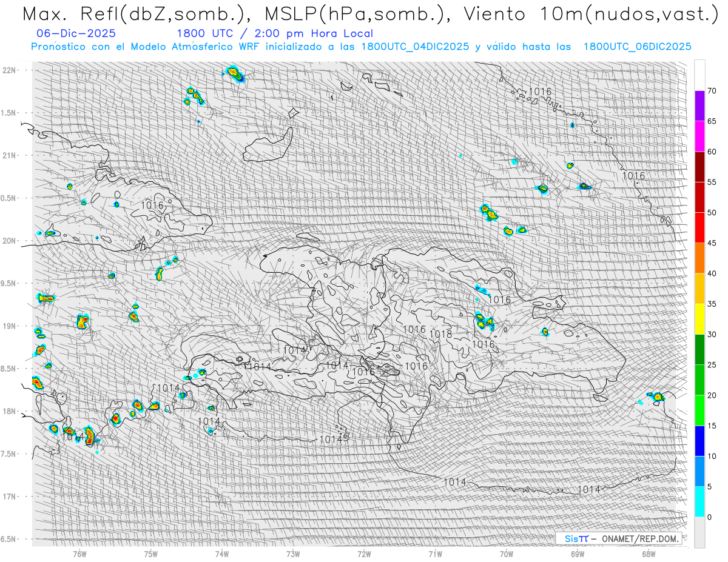The width and height of the screenshot is (728, 562).
Task: Click the '6.5N' latitude axis label
Action: (x=9, y=539)
